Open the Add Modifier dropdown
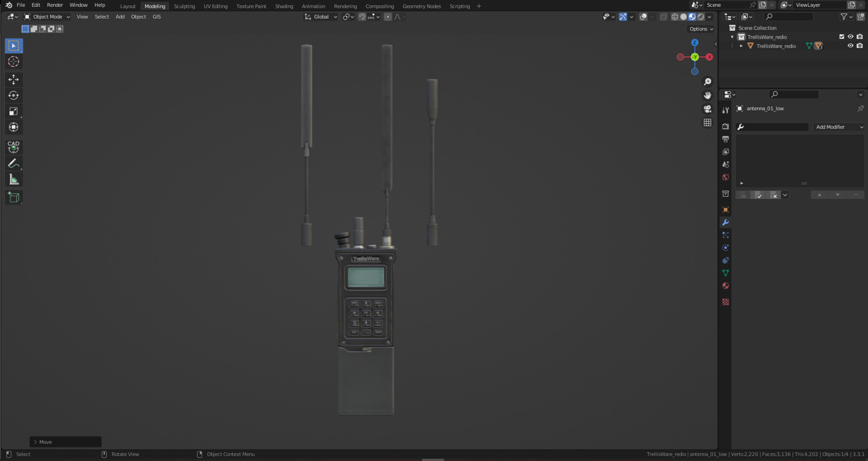This screenshot has height=461, width=868. pos(839,127)
